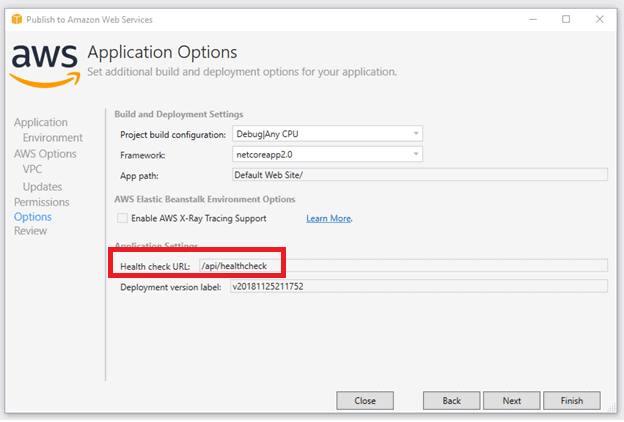Maximize the Publish to AWS window
Screen dimensions: 624x422
pyautogui.click(x=566, y=19)
